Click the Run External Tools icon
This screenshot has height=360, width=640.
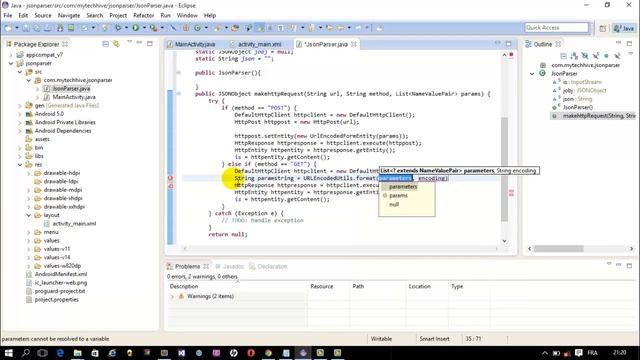tap(153, 28)
